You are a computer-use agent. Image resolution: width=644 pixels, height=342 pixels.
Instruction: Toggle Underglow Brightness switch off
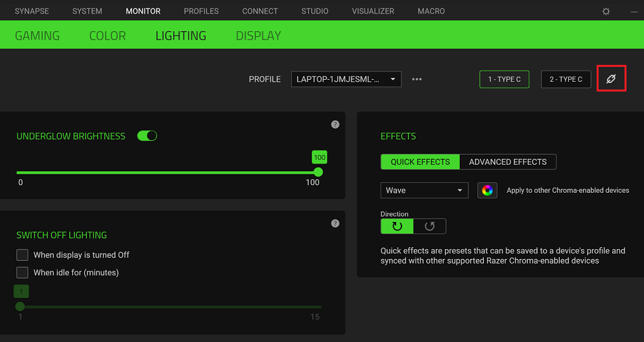[x=147, y=136]
